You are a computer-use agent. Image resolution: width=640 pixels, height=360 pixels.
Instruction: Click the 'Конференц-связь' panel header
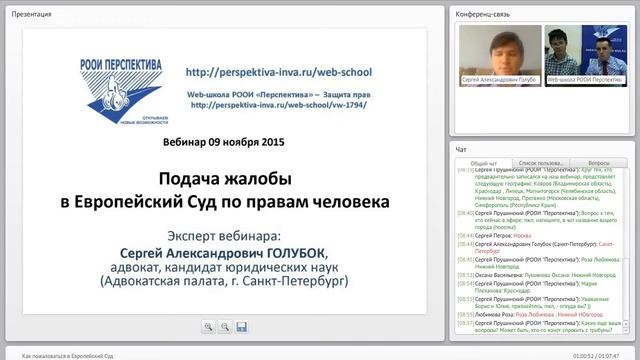[482, 14]
